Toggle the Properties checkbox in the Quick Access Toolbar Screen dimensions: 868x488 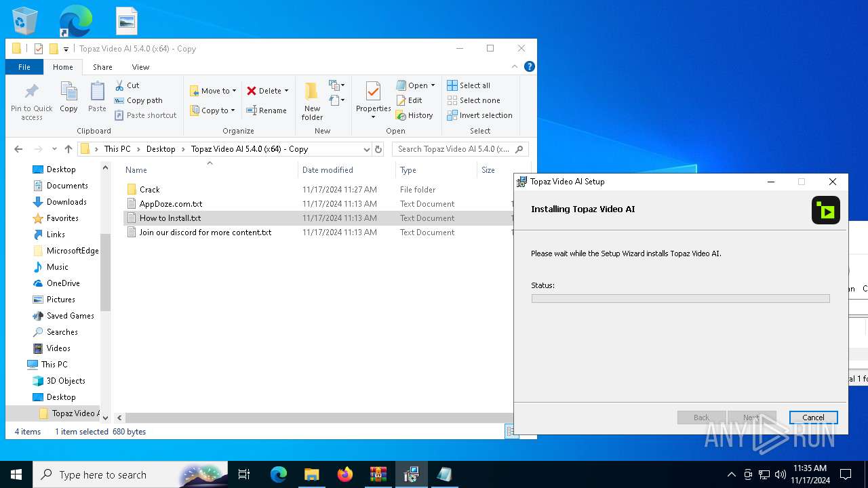39,49
